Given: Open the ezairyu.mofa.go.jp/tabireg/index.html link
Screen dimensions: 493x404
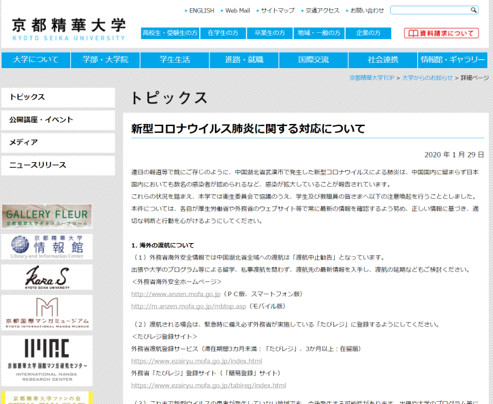Looking at the screenshot, I should [208, 386].
